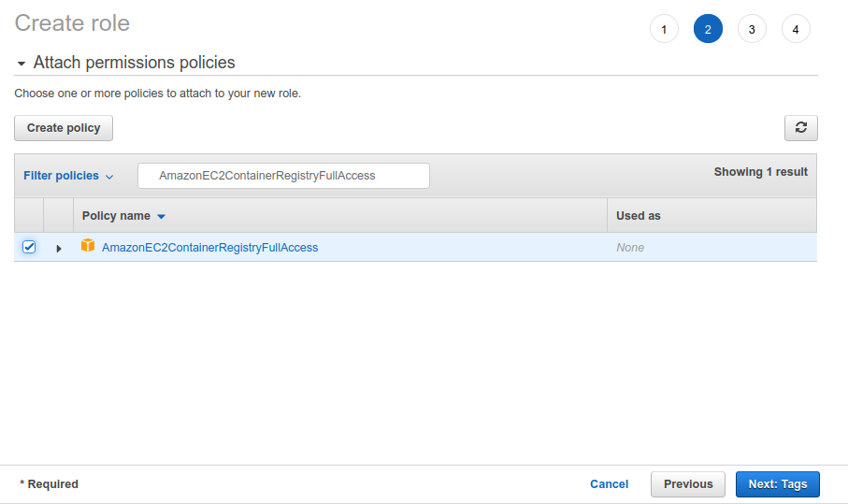Collapse the Attach permissions policies section
Screen dimensions: 848x504
tap(22, 64)
